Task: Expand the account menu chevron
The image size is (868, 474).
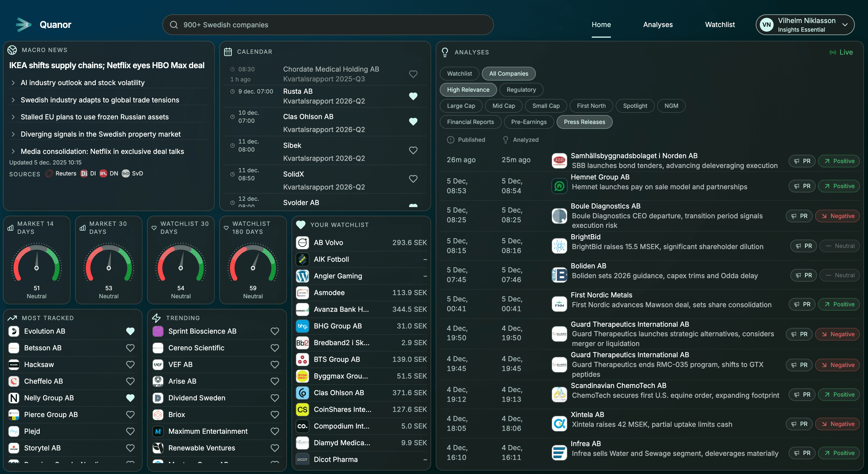Action: (x=846, y=24)
